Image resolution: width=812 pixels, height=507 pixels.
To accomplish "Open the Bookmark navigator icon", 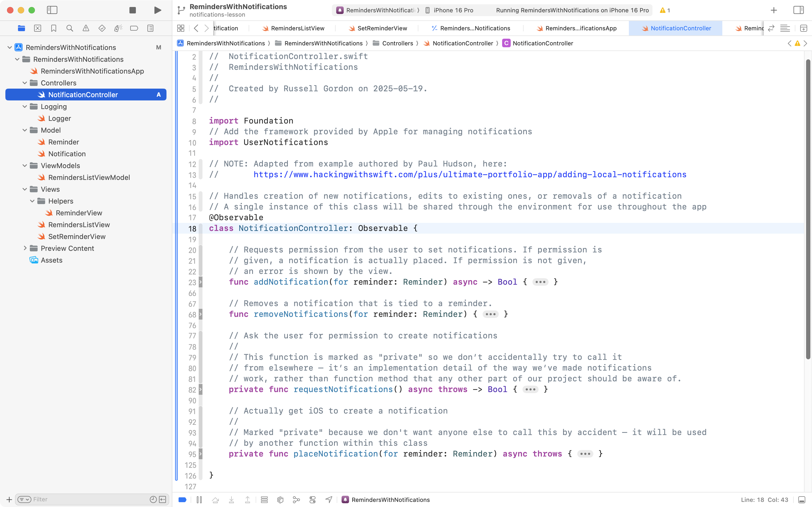I will (54, 28).
